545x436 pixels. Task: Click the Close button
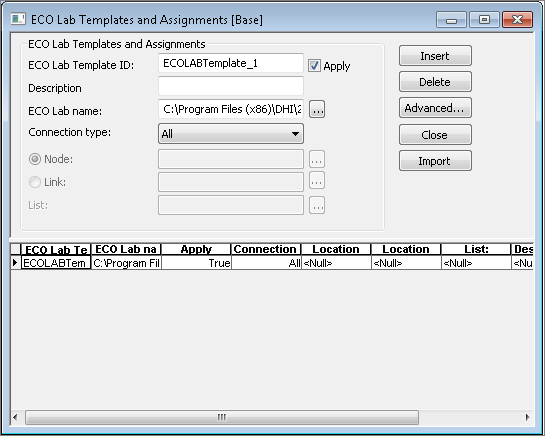click(435, 135)
